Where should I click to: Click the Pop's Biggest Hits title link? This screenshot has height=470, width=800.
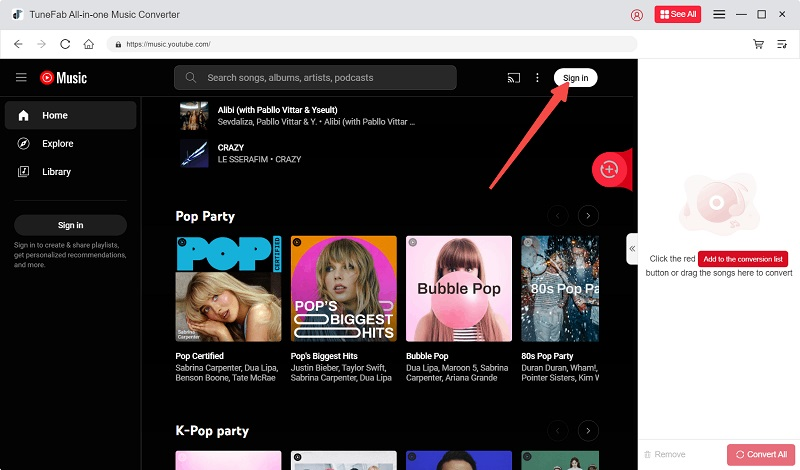[324, 356]
